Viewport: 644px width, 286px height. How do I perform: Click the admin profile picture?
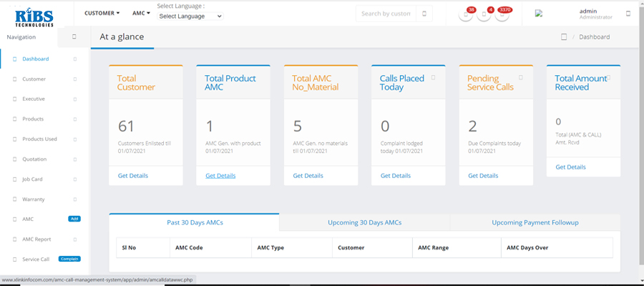coord(539,13)
